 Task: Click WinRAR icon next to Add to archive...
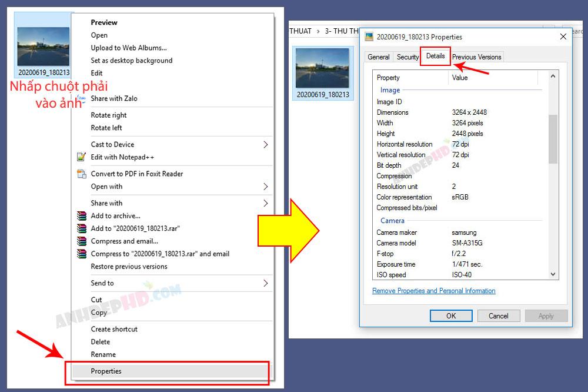[x=81, y=215]
